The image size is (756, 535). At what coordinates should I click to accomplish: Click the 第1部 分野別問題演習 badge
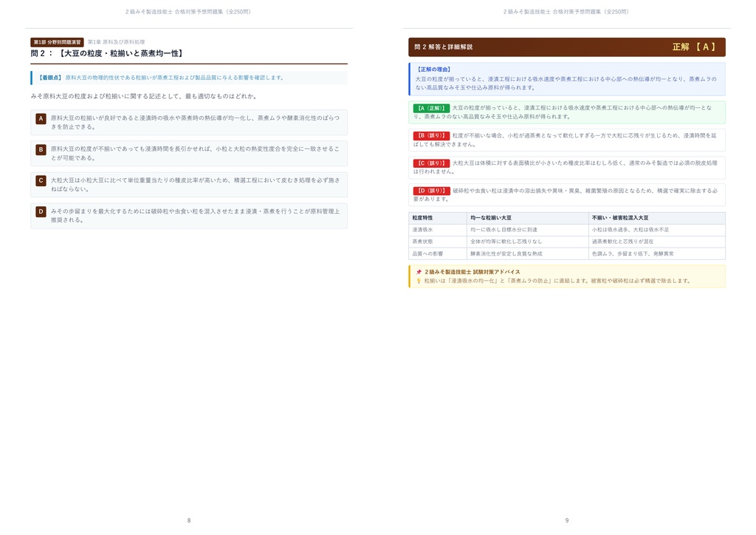(57, 42)
